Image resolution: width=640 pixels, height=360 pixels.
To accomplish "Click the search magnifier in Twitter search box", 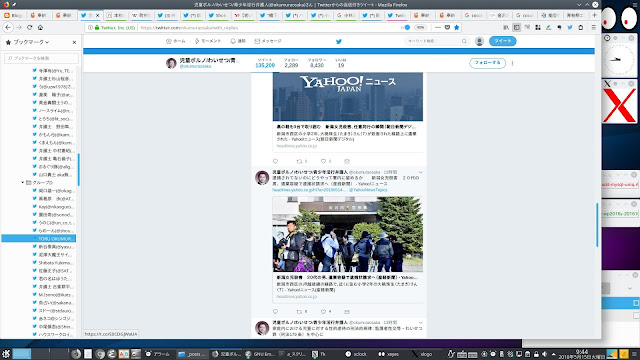I will 464,41.
